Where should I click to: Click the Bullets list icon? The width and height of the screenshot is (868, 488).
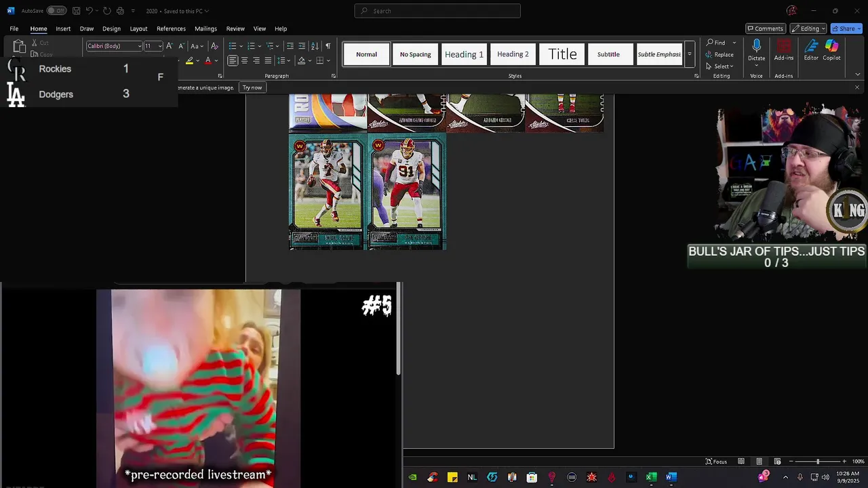(x=232, y=46)
